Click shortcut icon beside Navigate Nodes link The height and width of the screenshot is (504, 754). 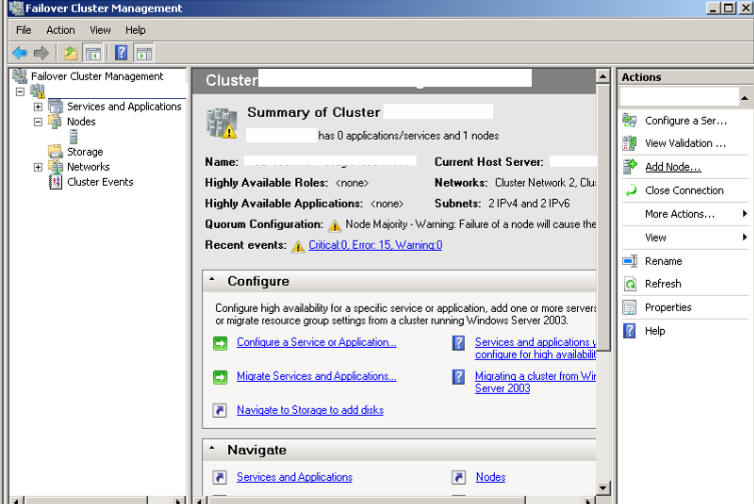click(x=459, y=477)
